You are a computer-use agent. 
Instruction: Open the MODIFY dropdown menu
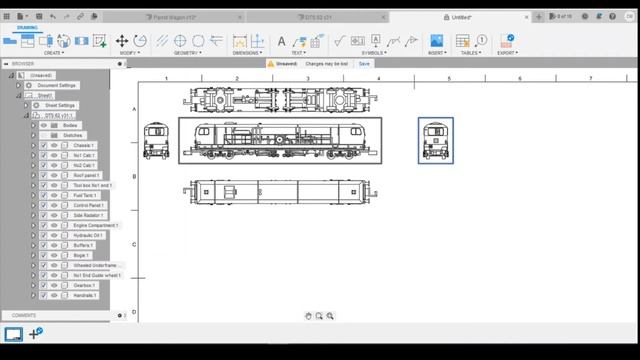130,53
